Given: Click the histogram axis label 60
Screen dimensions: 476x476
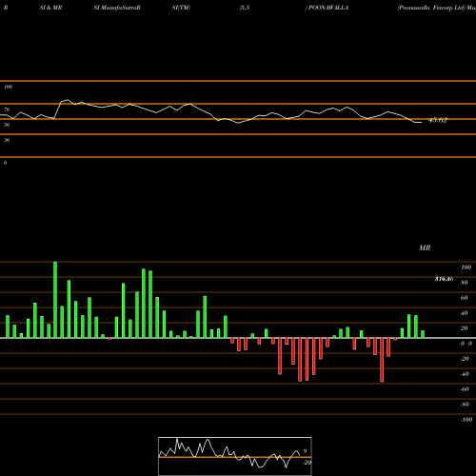Looking at the screenshot, I should tap(465, 298).
